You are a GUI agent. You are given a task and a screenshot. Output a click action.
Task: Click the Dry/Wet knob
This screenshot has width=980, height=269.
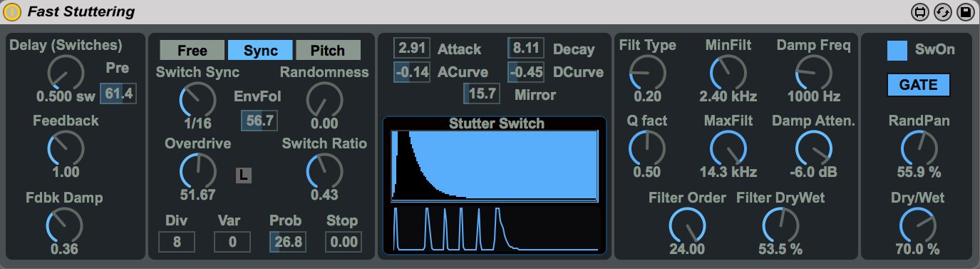pos(918,226)
